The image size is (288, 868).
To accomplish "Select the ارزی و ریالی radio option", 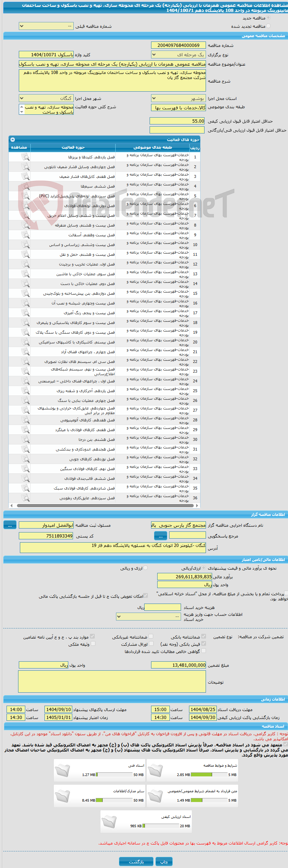I will [x=146, y=568].
